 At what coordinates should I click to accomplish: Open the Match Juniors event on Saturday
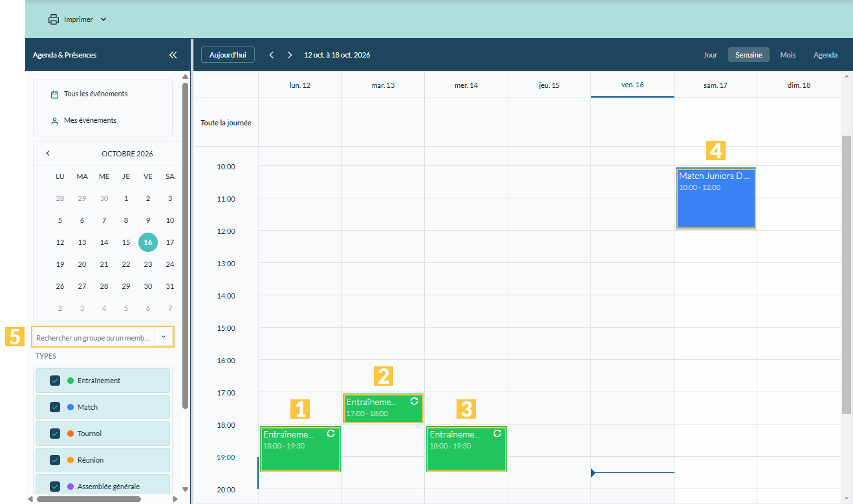click(715, 198)
